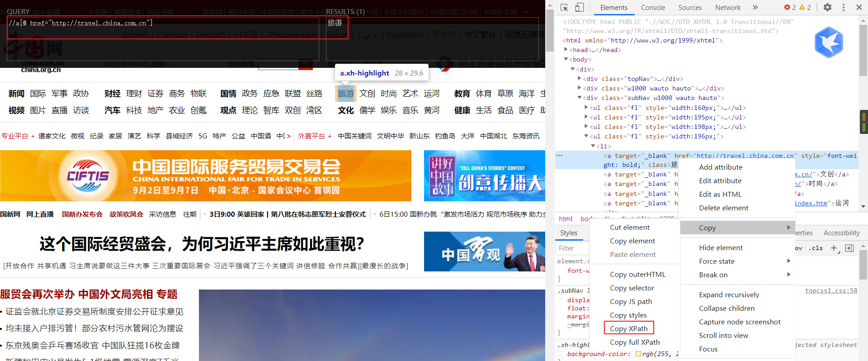The image size is (868, 361).
Task: Click the blue bird floating icon
Action: pyautogui.click(x=829, y=42)
